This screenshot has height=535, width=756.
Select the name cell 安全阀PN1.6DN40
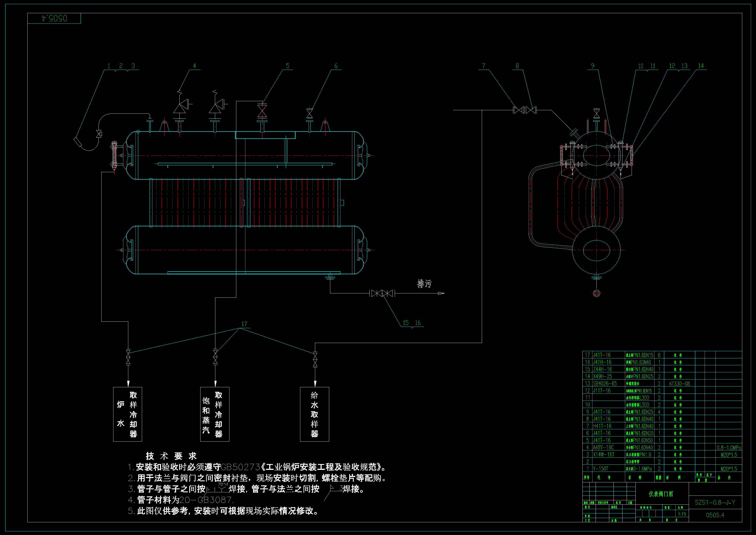pos(639,447)
